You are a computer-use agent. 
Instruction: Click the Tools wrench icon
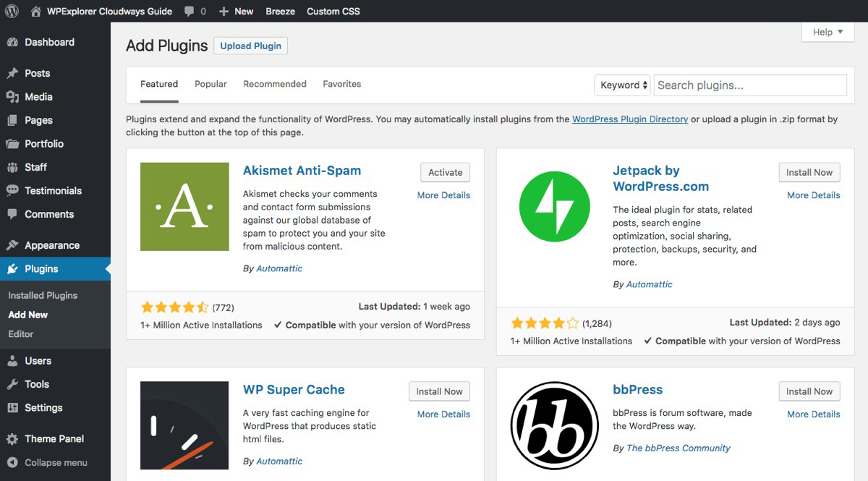(x=12, y=384)
